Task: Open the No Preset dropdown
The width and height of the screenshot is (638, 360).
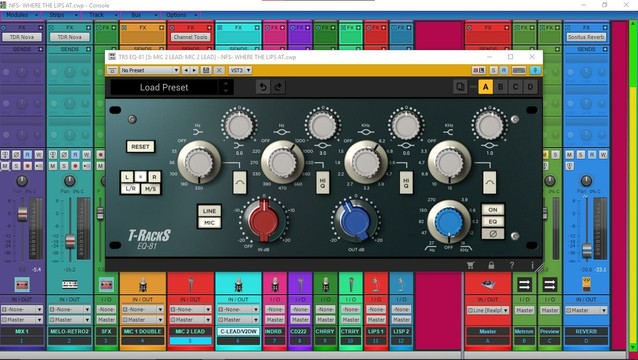Action: click(149, 70)
